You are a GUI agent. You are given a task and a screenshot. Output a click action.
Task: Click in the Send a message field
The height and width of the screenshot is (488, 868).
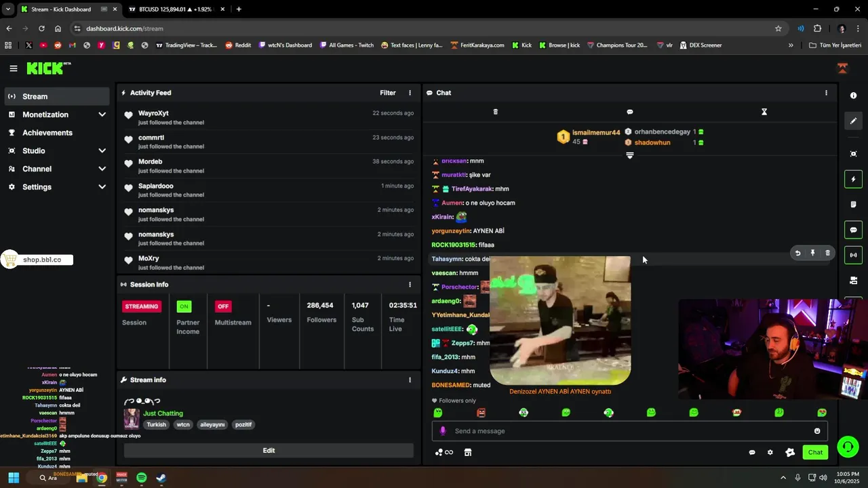629,431
